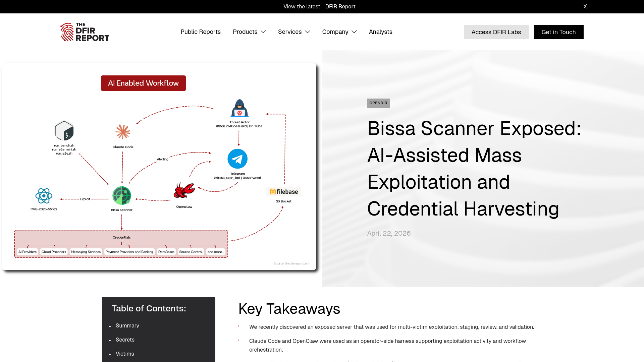The width and height of the screenshot is (644, 362).
Task: Click the Claude Code starburst icon
Action: pyautogui.click(x=123, y=132)
